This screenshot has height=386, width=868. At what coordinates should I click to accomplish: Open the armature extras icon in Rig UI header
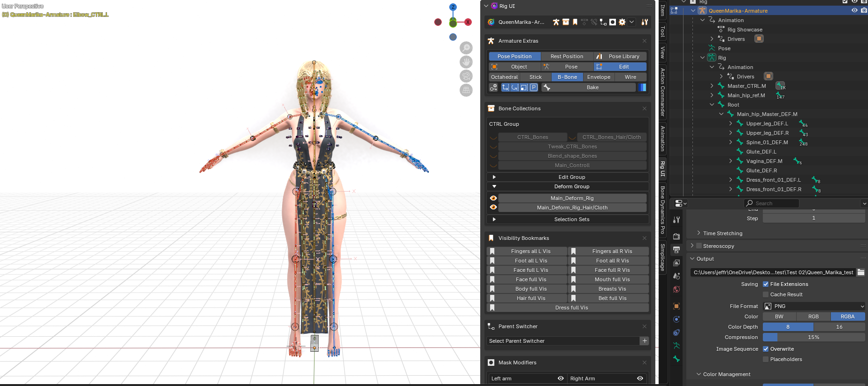point(556,22)
